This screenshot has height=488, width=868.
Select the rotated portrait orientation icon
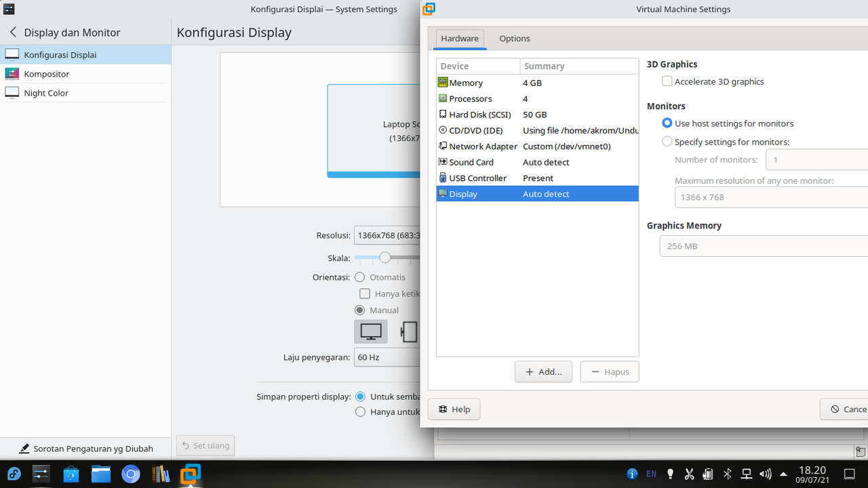(409, 331)
